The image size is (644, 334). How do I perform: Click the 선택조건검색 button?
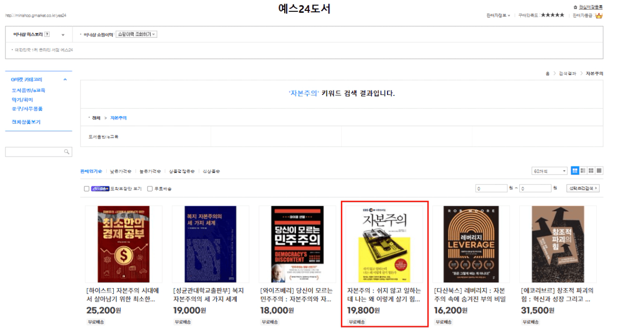click(583, 188)
